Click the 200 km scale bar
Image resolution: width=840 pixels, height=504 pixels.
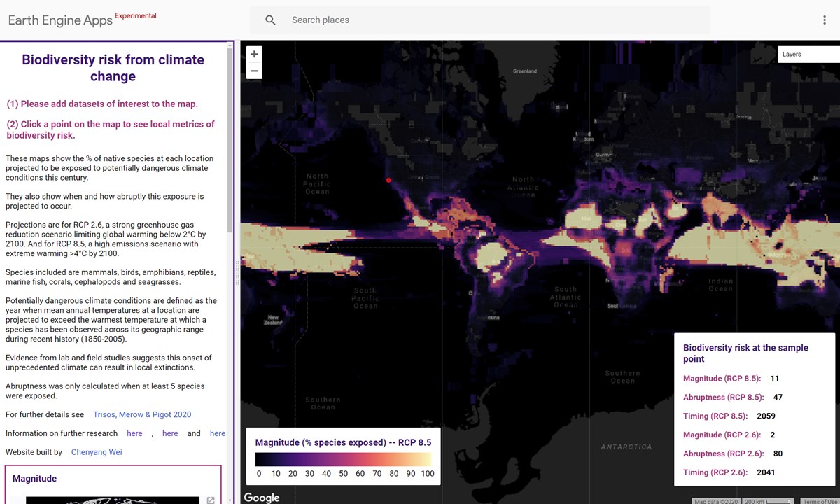pos(767,501)
